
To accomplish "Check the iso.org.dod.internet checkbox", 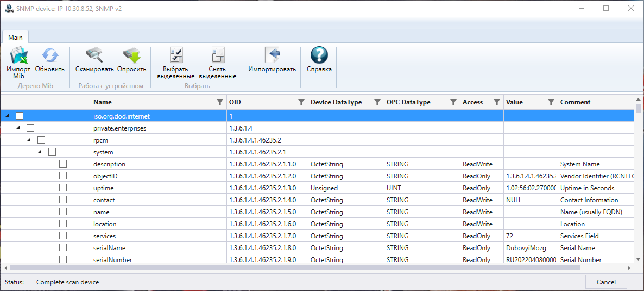I will 20,116.
